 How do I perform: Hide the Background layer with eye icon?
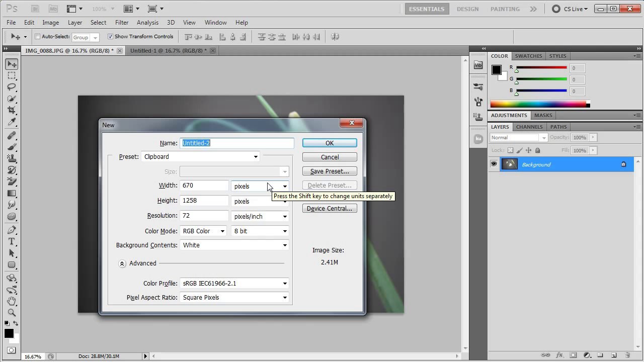pos(494,164)
